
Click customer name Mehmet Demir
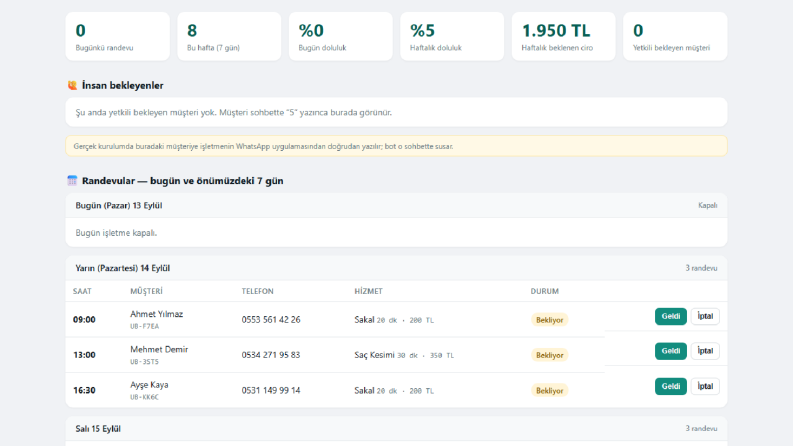pos(159,349)
